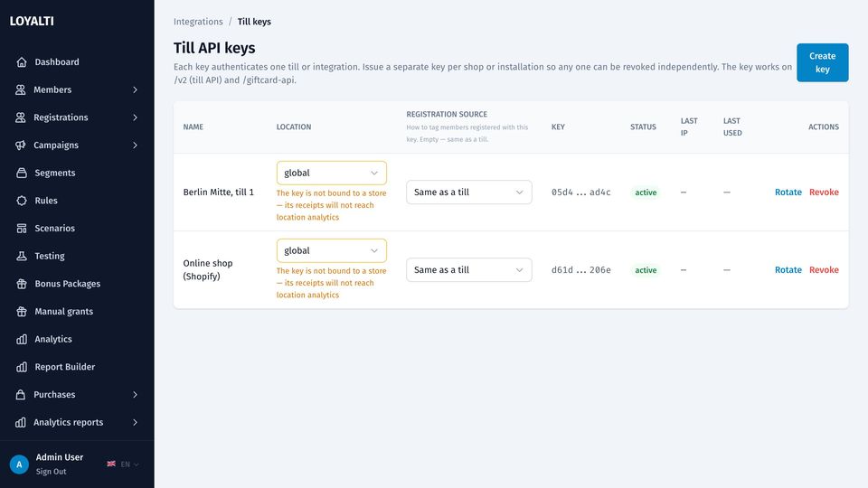This screenshot has width=868, height=488.
Task: Click the Create key button
Action: point(822,62)
